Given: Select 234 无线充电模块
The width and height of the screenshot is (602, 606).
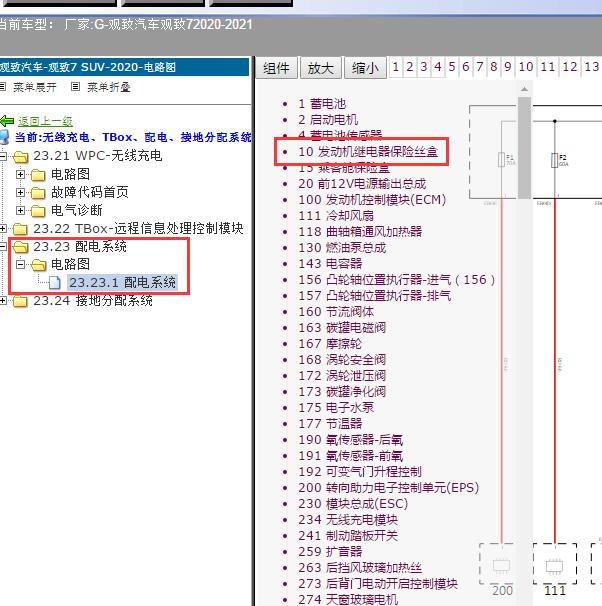Looking at the screenshot, I should point(348,520).
